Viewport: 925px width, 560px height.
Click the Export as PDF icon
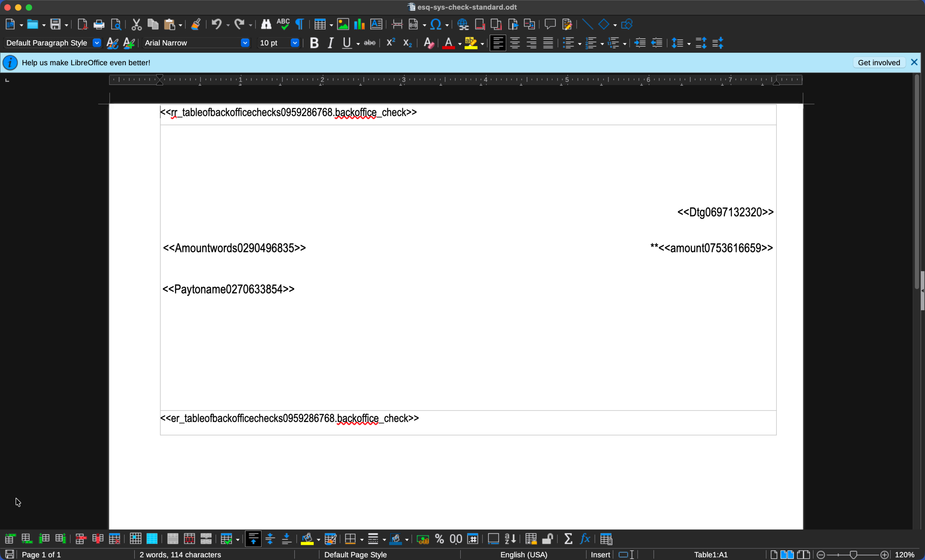(82, 25)
